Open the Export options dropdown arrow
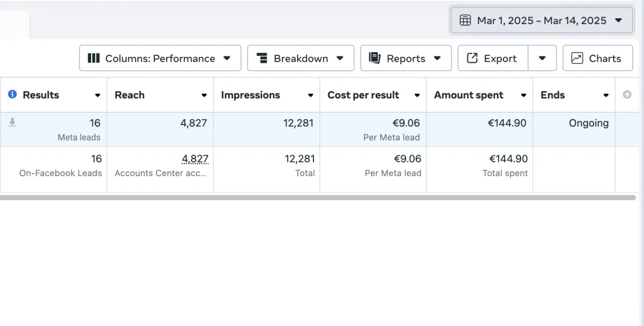The image size is (644, 326). (x=542, y=58)
